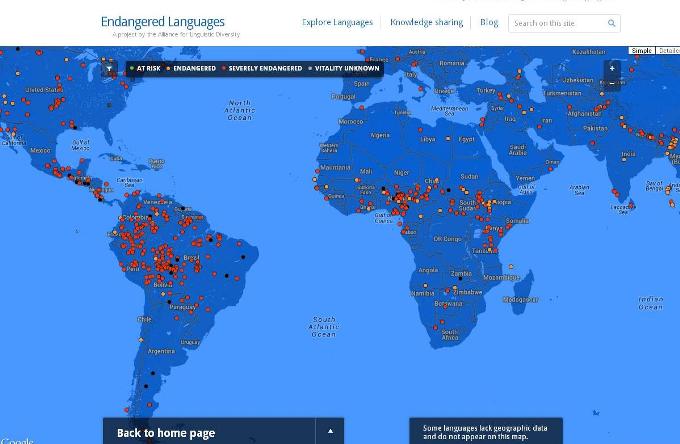Click the Turkey map label
The width and height of the screenshot is (680, 444).
tap(486, 91)
